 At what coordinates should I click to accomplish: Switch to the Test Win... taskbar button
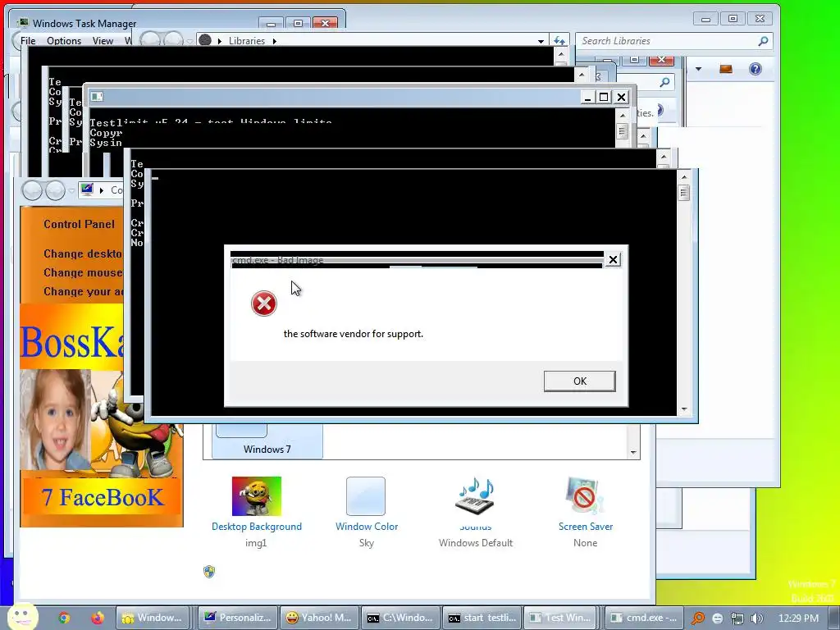click(561, 618)
